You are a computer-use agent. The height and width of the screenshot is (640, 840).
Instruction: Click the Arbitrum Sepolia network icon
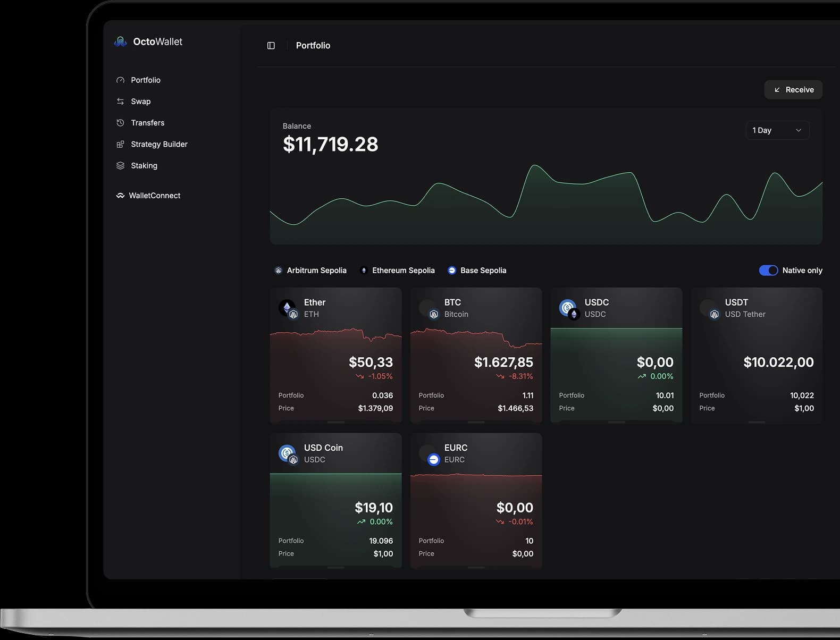pos(278,271)
